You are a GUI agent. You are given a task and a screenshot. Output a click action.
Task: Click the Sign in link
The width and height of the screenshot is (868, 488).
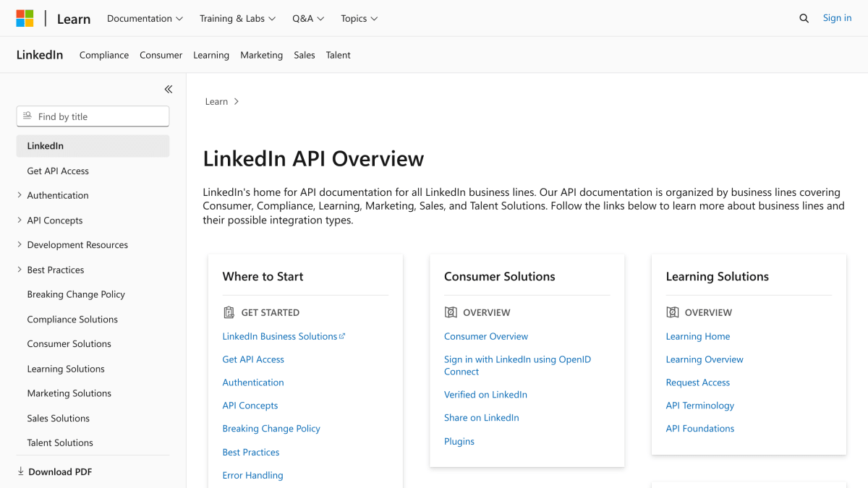pos(837,18)
